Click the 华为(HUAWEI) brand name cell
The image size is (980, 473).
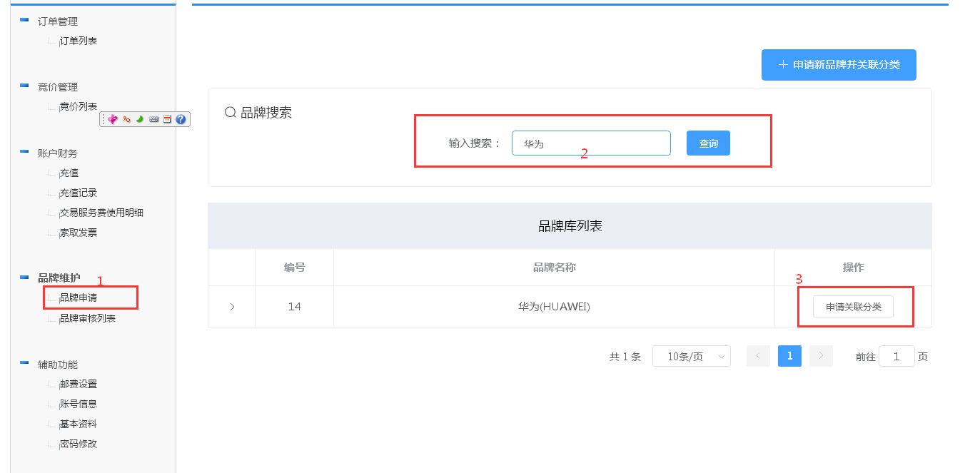click(555, 307)
